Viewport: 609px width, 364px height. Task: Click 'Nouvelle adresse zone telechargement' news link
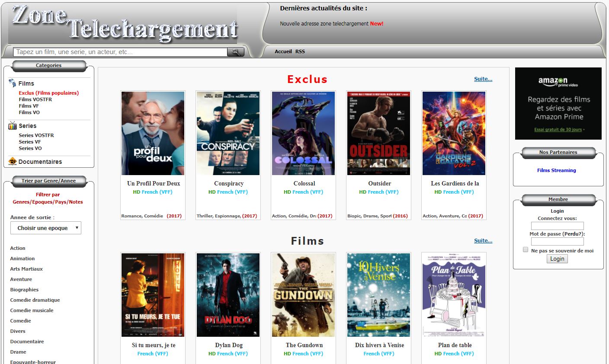(324, 24)
